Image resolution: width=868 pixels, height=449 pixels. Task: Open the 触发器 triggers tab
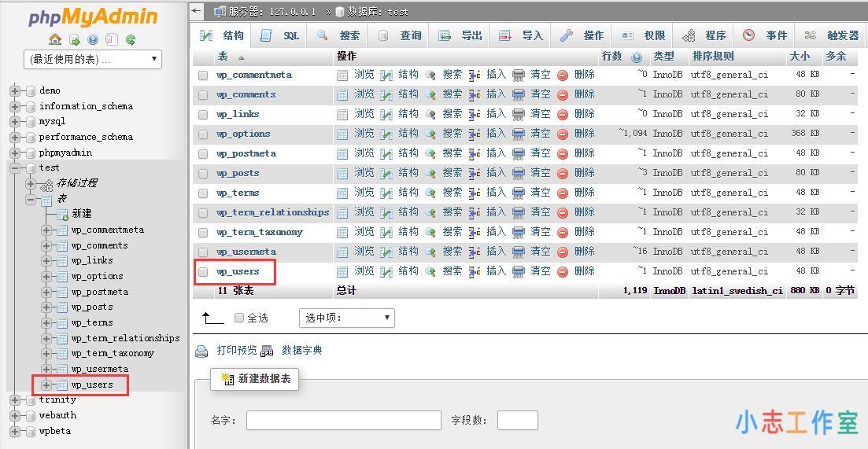[x=832, y=35]
